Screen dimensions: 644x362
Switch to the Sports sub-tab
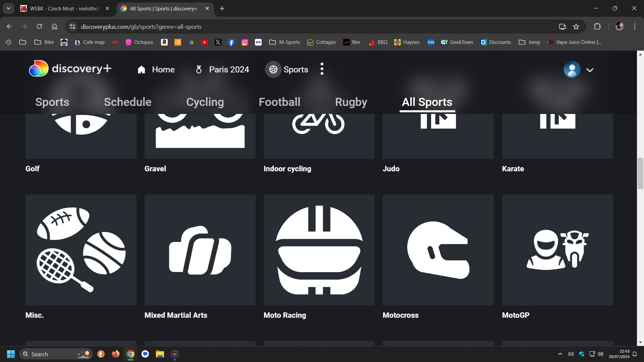[x=52, y=102]
